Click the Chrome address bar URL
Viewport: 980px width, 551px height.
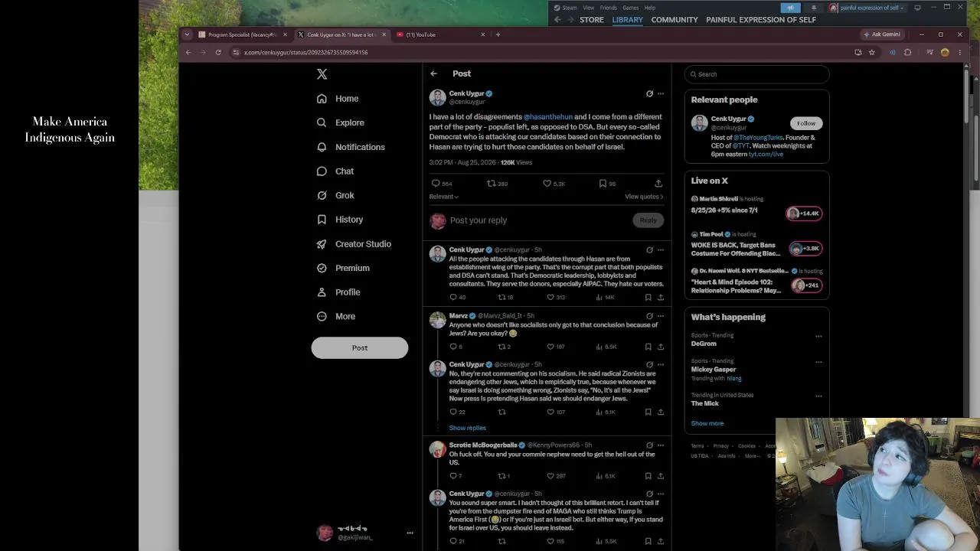pyautogui.click(x=305, y=52)
